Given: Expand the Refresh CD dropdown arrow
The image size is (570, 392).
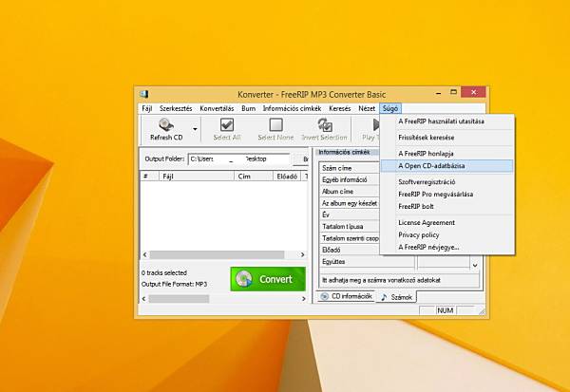Looking at the screenshot, I should click(x=195, y=129).
